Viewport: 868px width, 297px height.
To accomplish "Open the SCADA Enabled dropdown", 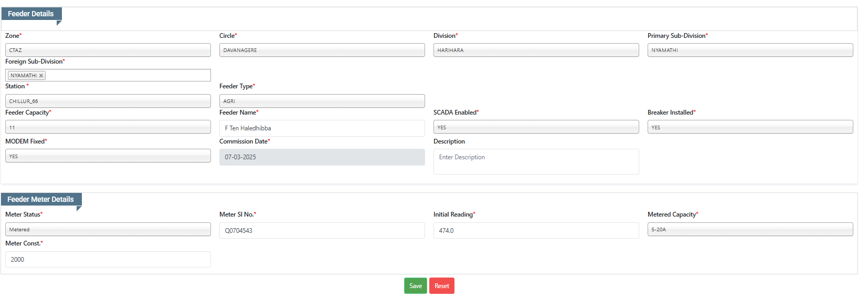I will 536,127.
